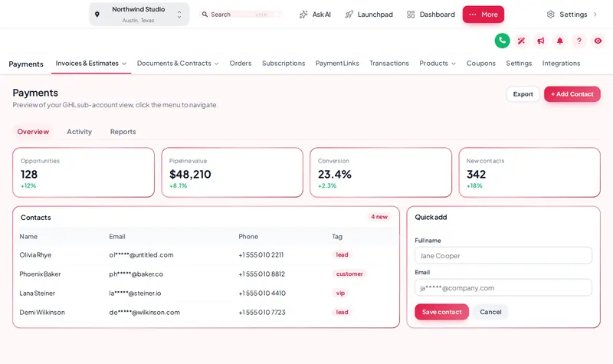The height and width of the screenshot is (364, 613).
Task: Open Launchpad
Action: pos(369,15)
